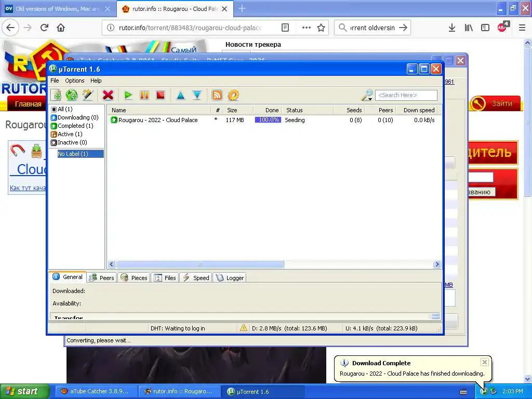Select Completed (1) category
Viewport: 532px width, 399px height.
coord(72,126)
